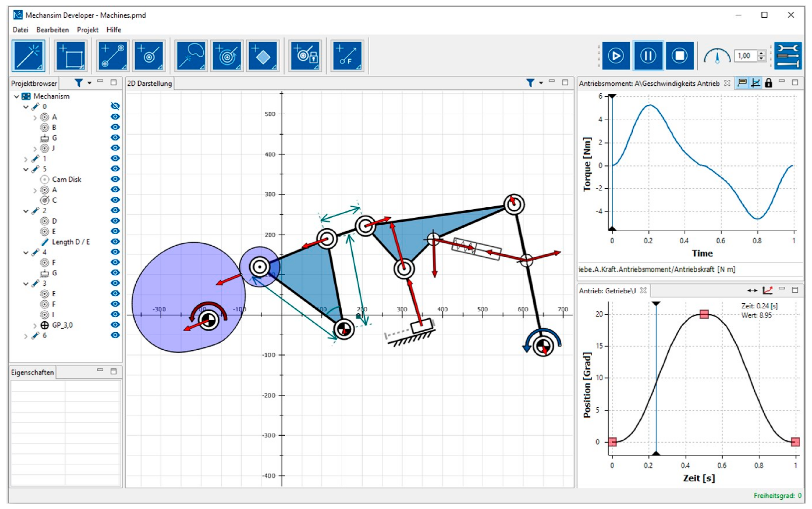Image resolution: width=812 pixels, height=509 pixels.
Task: Expand the GP_3,0 node
Action: pos(35,326)
